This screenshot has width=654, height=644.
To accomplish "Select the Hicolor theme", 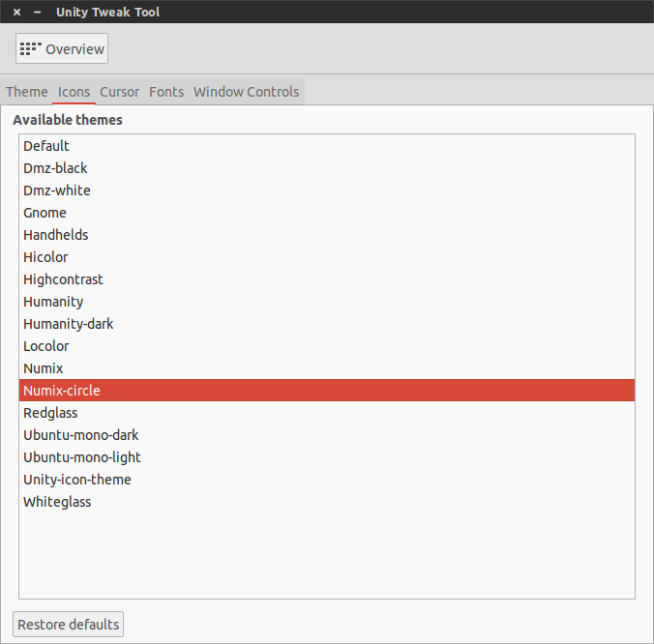I will [327, 257].
